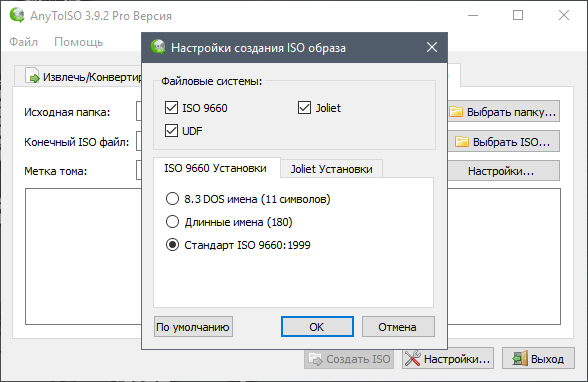The height and width of the screenshot is (382, 588).
Task: Maximize the AnyToISO main window
Action: [x=518, y=15]
